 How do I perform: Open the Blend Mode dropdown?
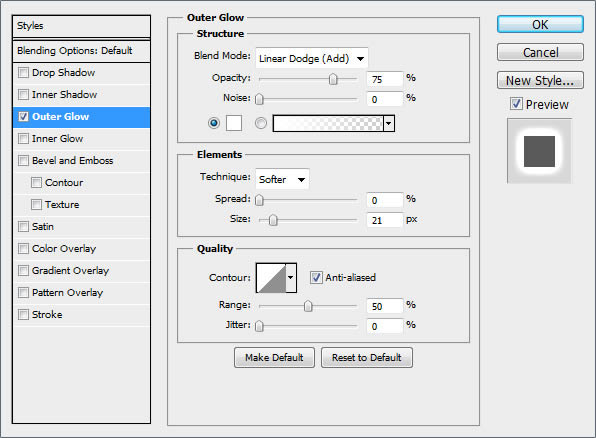coord(312,58)
